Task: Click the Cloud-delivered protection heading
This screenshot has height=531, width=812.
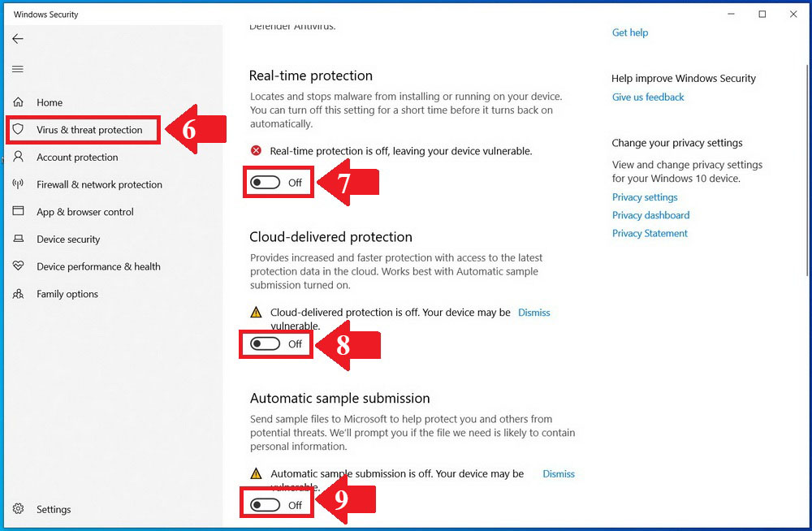Action: click(x=331, y=237)
